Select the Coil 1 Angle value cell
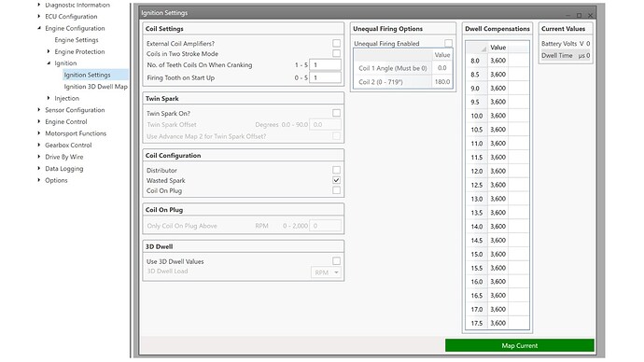Viewport: 644px width, 362px height. click(441, 68)
